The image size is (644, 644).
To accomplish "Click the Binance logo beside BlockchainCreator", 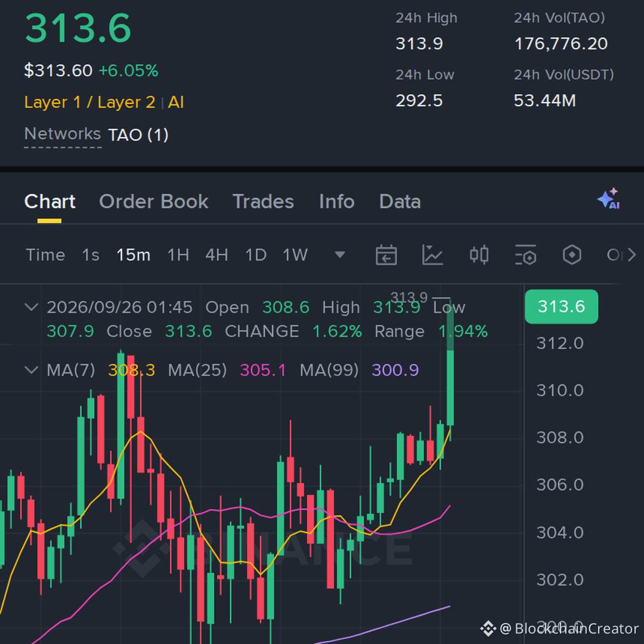I will (x=488, y=628).
